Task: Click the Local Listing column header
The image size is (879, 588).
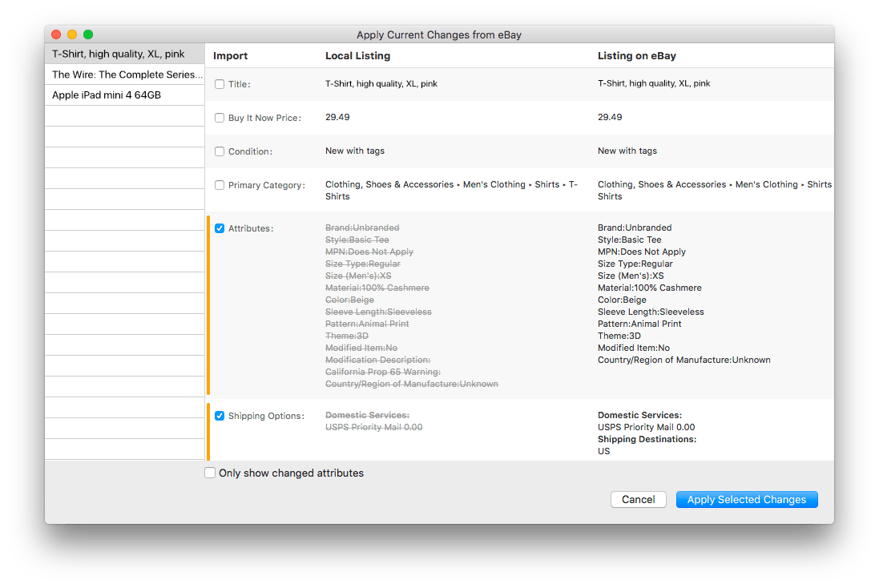Action: [357, 56]
